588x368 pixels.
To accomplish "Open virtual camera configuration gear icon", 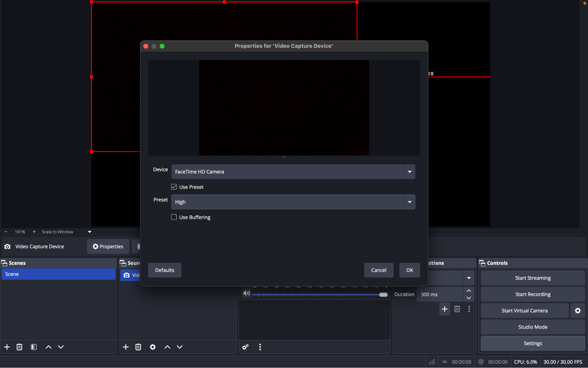I will coord(577,310).
